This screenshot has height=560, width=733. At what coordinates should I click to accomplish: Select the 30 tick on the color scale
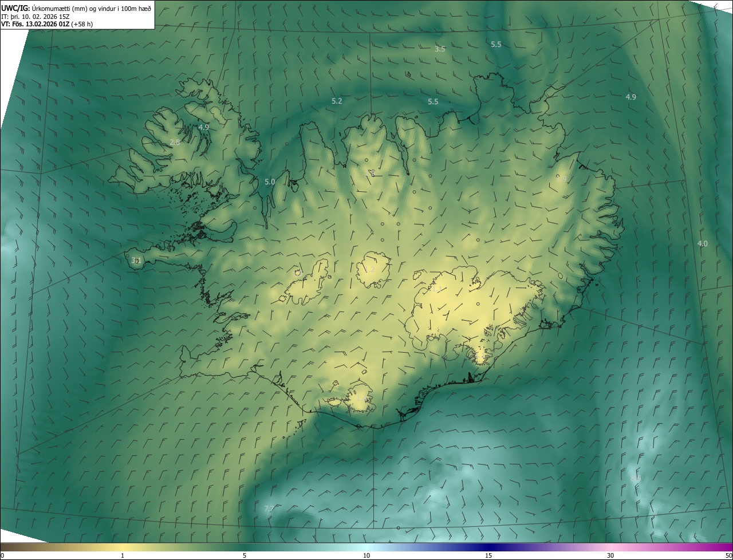[610, 555]
